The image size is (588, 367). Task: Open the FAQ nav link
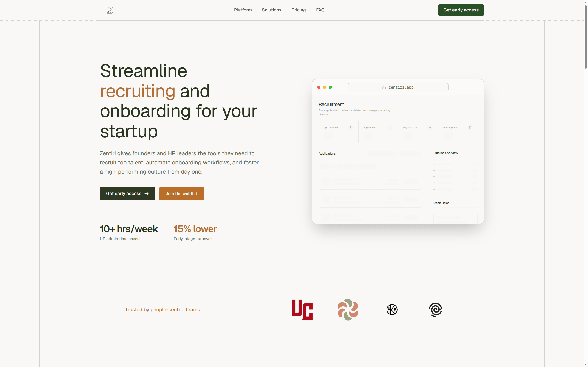coord(320,10)
